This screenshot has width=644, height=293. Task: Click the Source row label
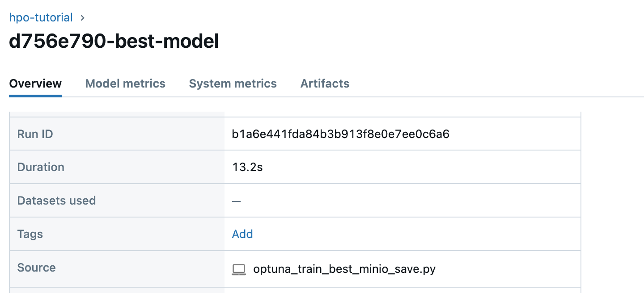[36, 268]
